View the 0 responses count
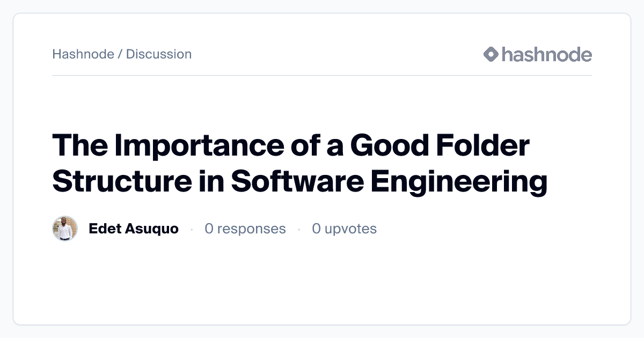644x338 pixels. (245, 229)
